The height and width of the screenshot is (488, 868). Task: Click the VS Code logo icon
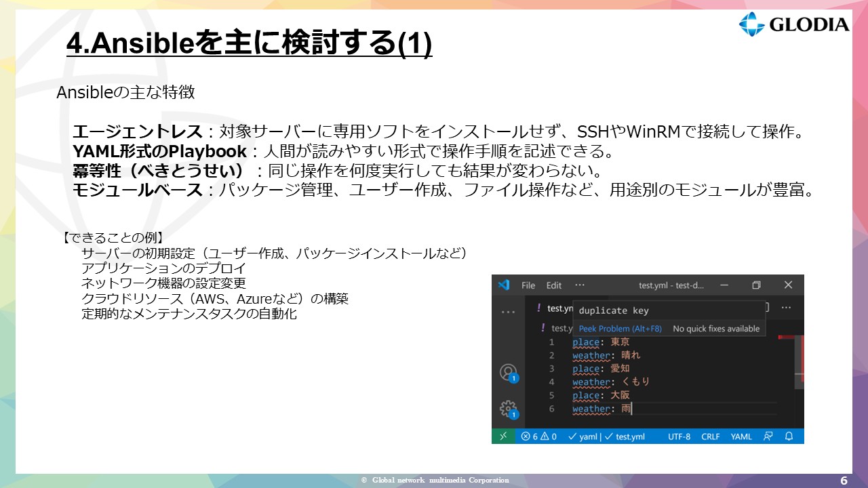point(503,285)
